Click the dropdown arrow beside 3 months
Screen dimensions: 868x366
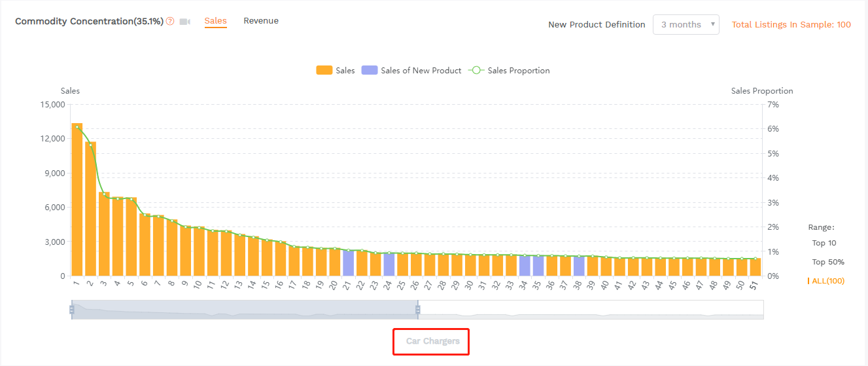pos(711,25)
